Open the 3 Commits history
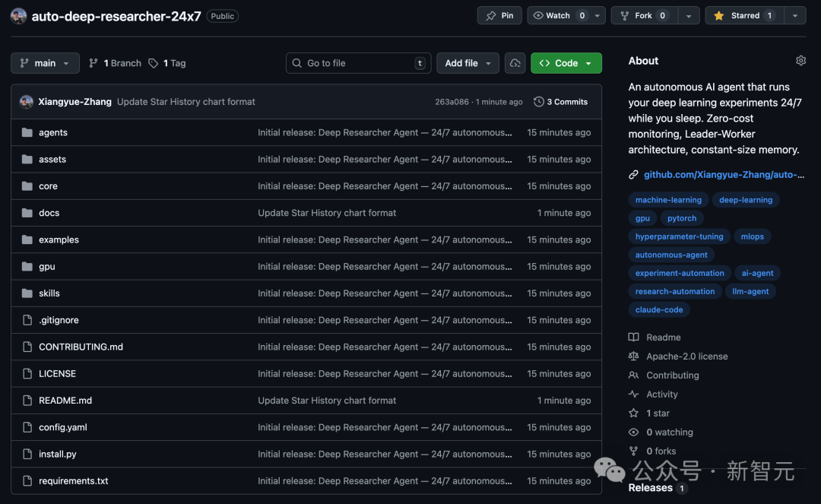This screenshot has height=504, width=821. pos(561,102)
